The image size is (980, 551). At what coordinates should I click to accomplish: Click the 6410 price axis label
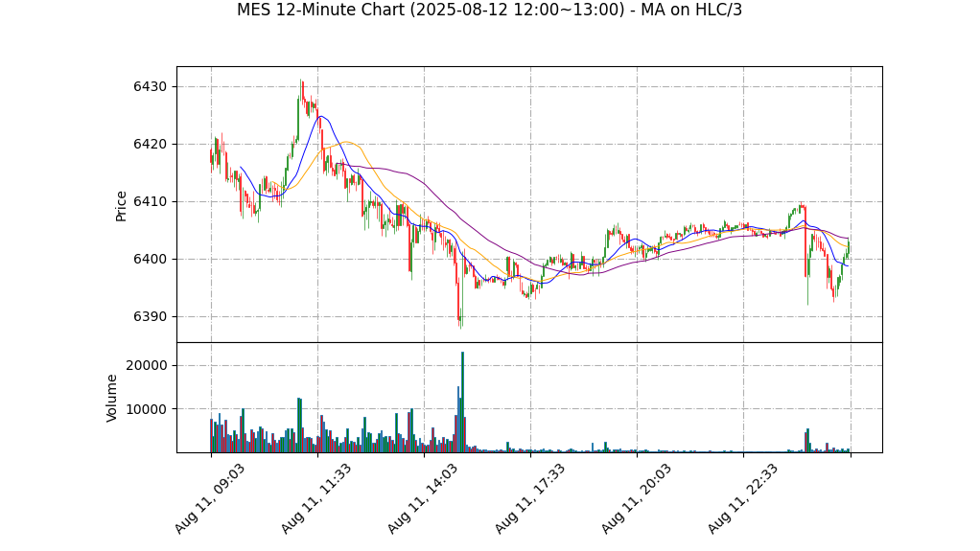click(150, 202)
